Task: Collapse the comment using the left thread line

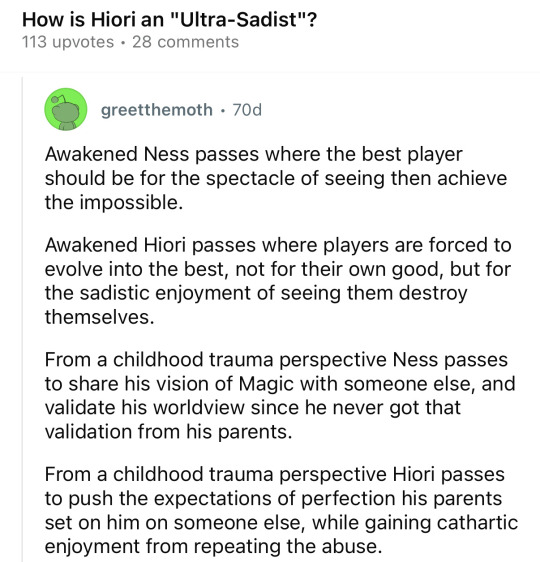Action: coord(22,319)
